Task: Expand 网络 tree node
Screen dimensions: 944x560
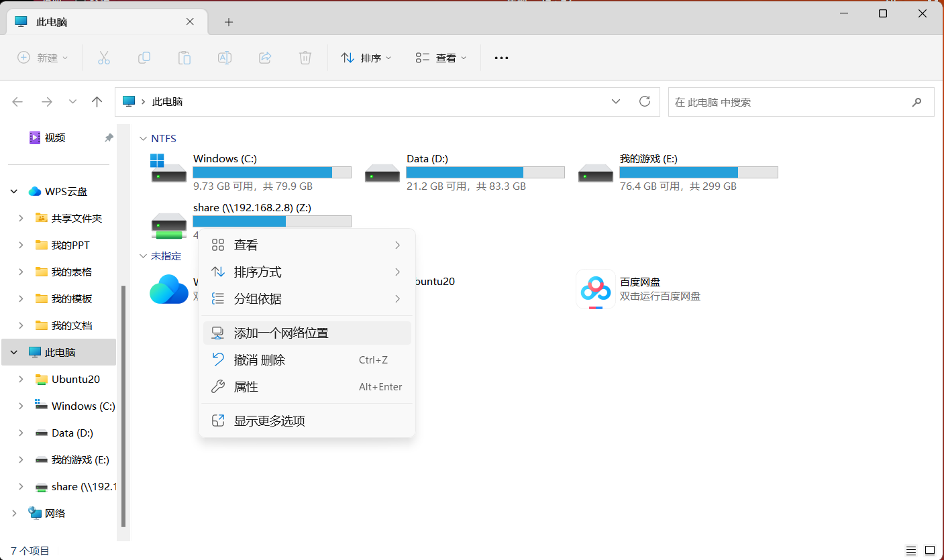Action: tap(14, 513)
